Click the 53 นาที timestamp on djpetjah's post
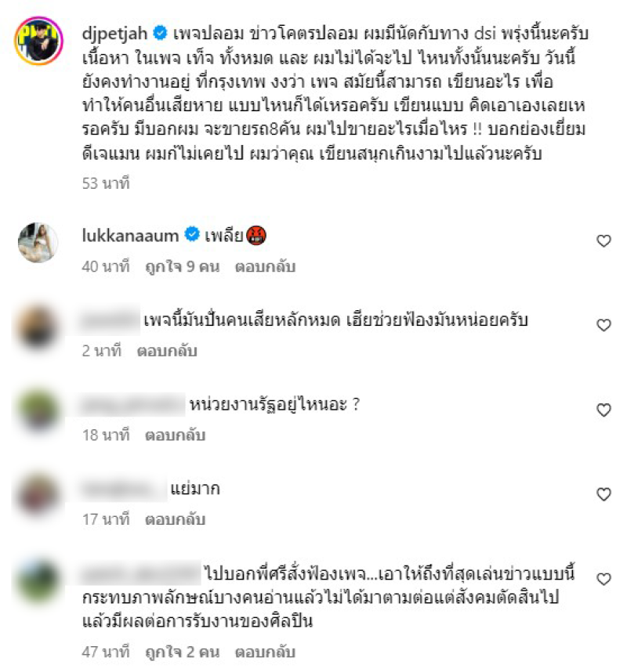Viewport: 627px width, 672px height. [106, 183]
